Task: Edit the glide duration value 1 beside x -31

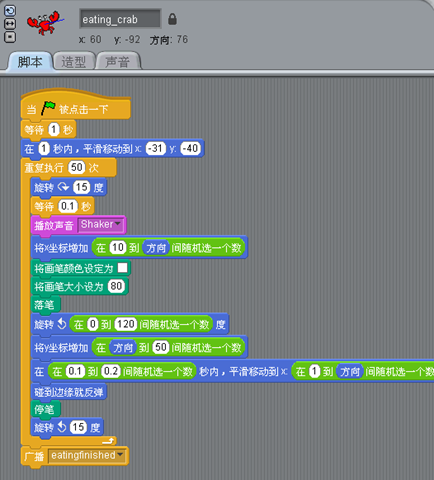Action: click(x=44, y=148)
